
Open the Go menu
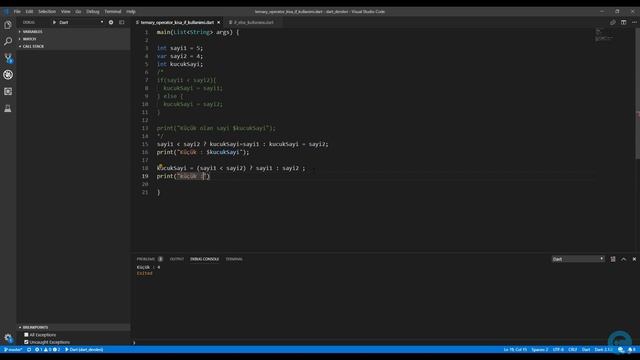tap(78, 11)
